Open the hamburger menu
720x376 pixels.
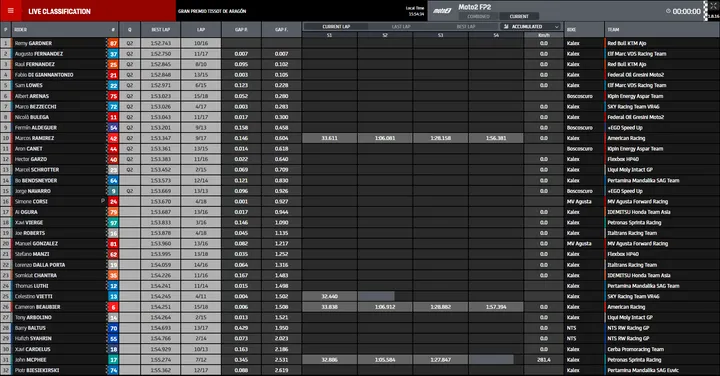click(x=11, y=11)
